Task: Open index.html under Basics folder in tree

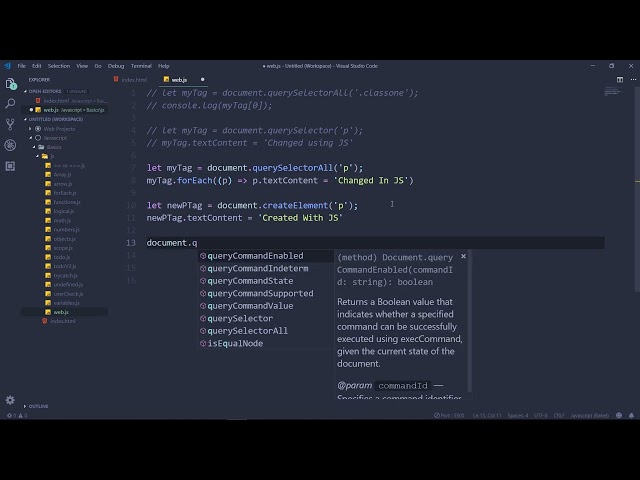Action: 65,321
